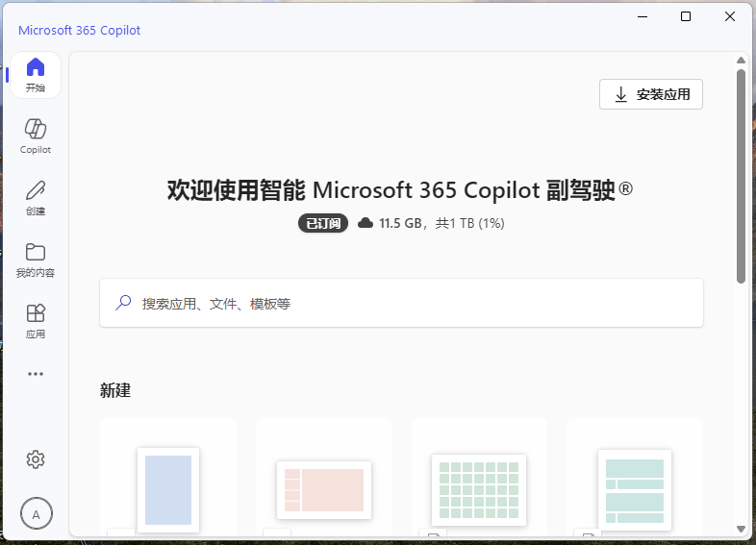
Task: Click the 安装应用 button
Action: pos(651,94)
